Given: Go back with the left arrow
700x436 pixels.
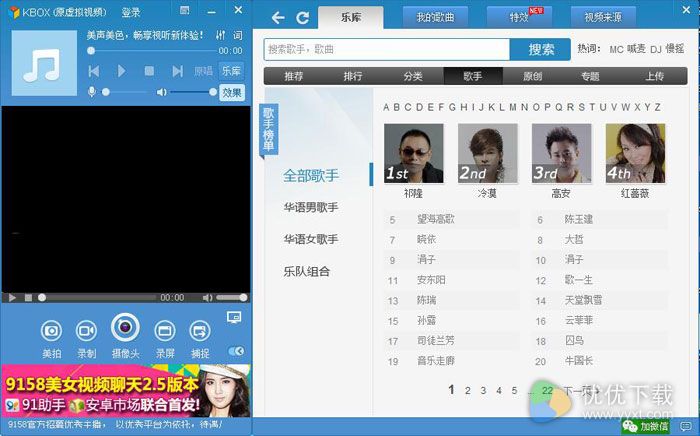Looking at the screenshot, I should 278,18.
